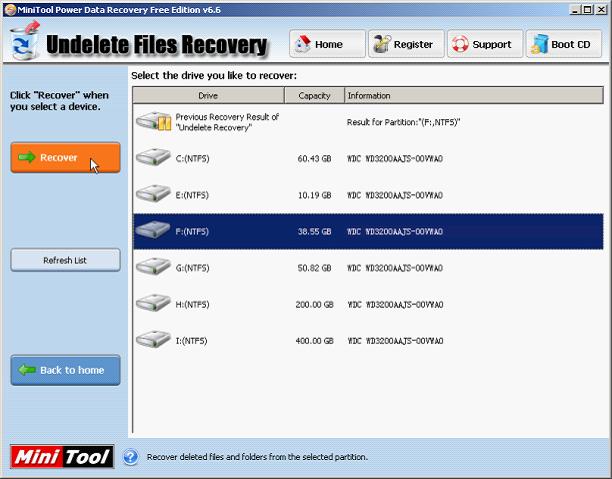Viewport: 612px width, 479px height.
Task: Click the recycle bin Undelete logo icon
Action: click(x=25, y=41)
